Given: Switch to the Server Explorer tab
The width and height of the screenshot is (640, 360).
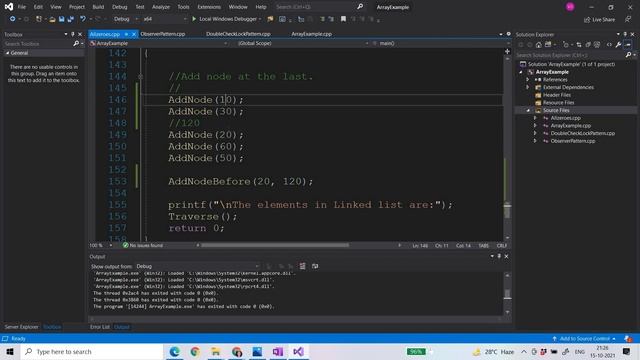Looking at the screenshot, I should 21,327.
